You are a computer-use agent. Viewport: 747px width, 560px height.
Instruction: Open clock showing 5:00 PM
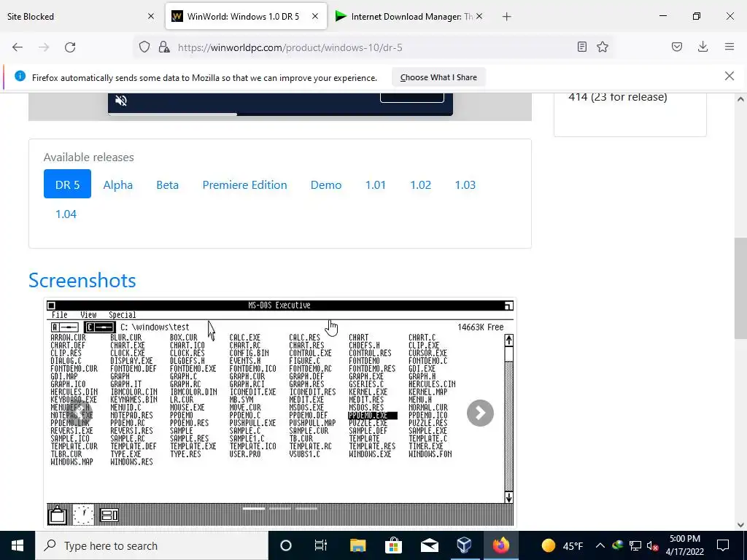[685, 545]
